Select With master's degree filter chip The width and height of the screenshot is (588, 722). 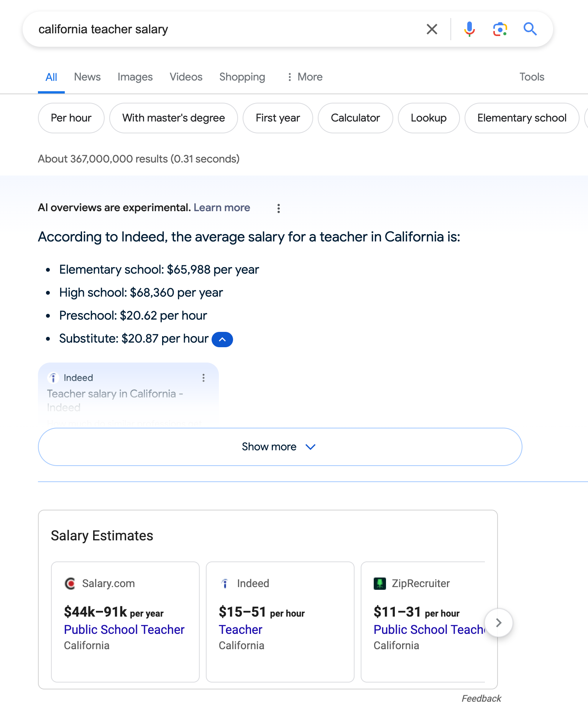coord(173,118)
